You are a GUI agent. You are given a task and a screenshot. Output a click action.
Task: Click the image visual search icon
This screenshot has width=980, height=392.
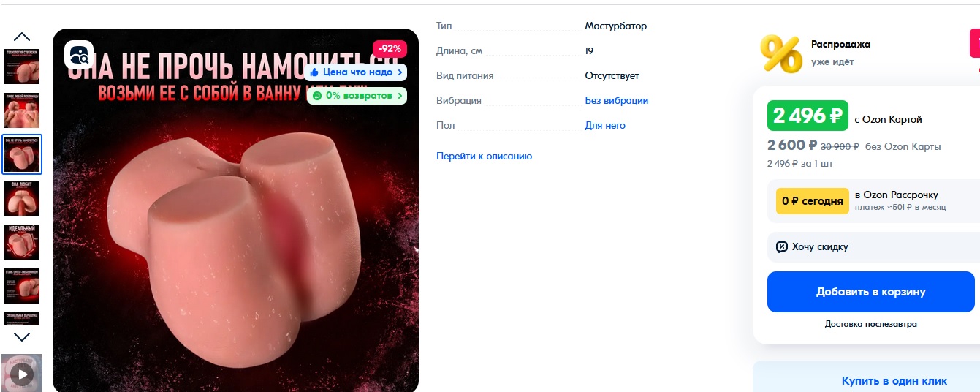[x=79, y=54]
